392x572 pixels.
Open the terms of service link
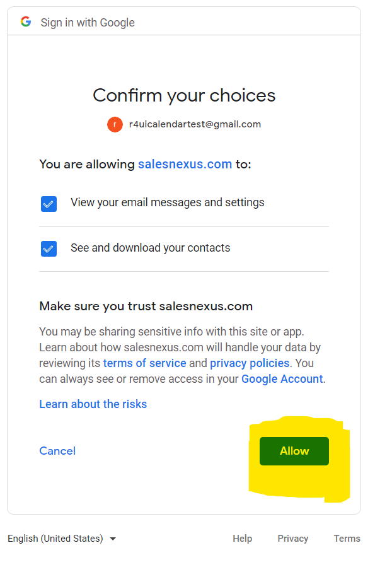pyautogui.click(x=144, y=363)
